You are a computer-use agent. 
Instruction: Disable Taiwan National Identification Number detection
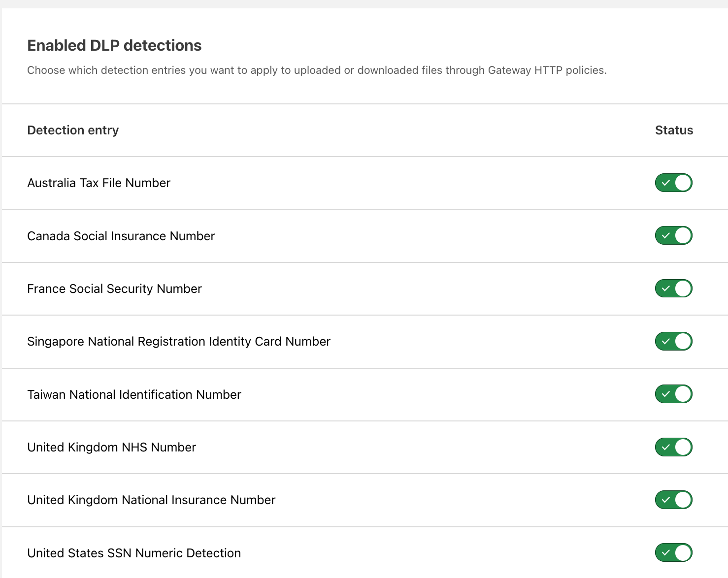(673, 394)
